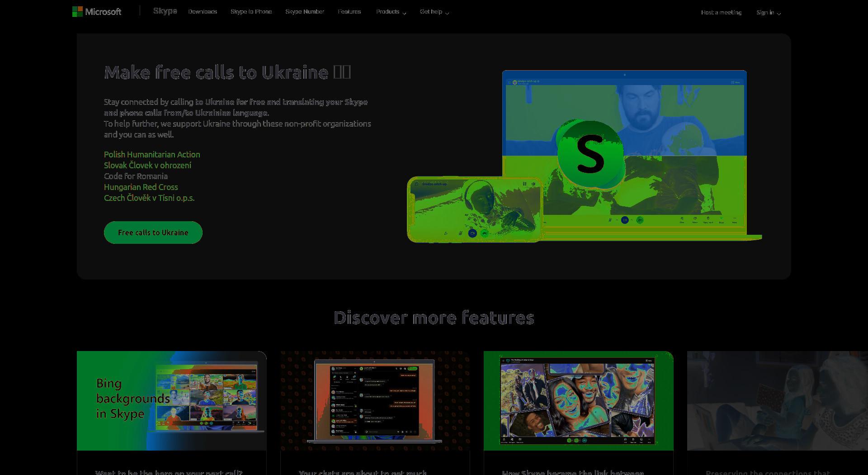Open Czech Člověk v Tísni o.p.s. link

149,198
